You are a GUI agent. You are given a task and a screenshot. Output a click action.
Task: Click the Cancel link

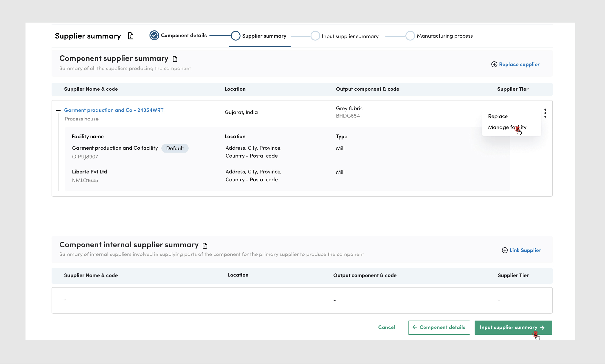pos(386,327)
